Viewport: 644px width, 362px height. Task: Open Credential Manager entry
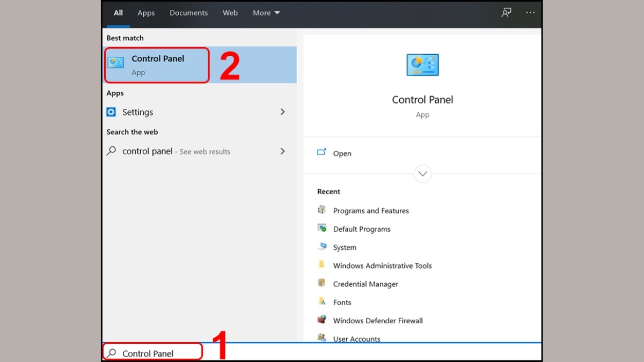tap(365, 284)
